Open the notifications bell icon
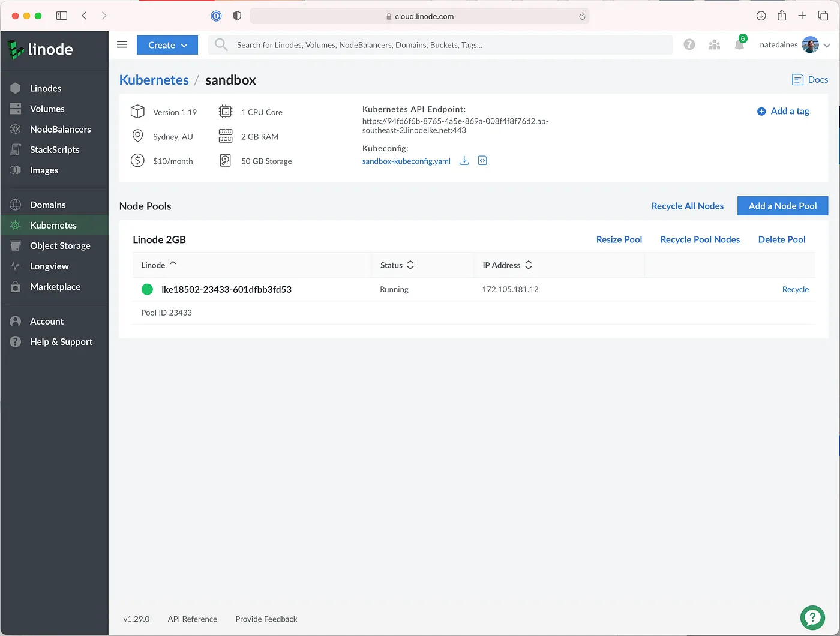This screenshot has width=840, height=636. pos(739,45)
